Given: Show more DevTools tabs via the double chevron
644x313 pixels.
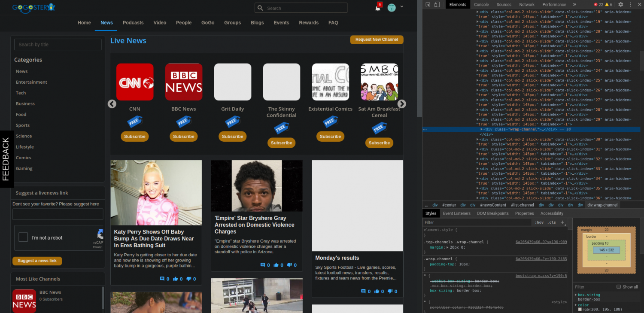Looking at the screenshot, I should [x=574, y=5].
